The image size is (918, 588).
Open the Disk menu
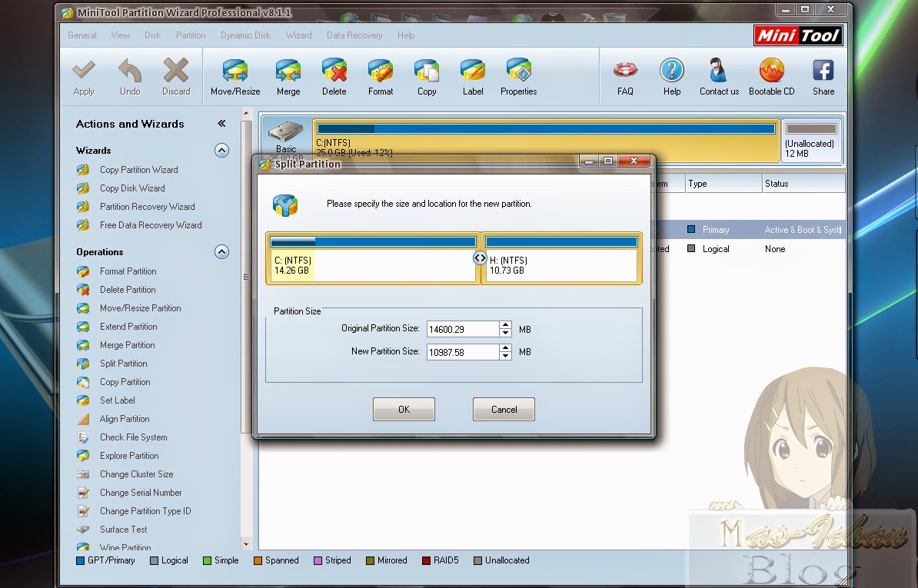click(x=152, y=35)
